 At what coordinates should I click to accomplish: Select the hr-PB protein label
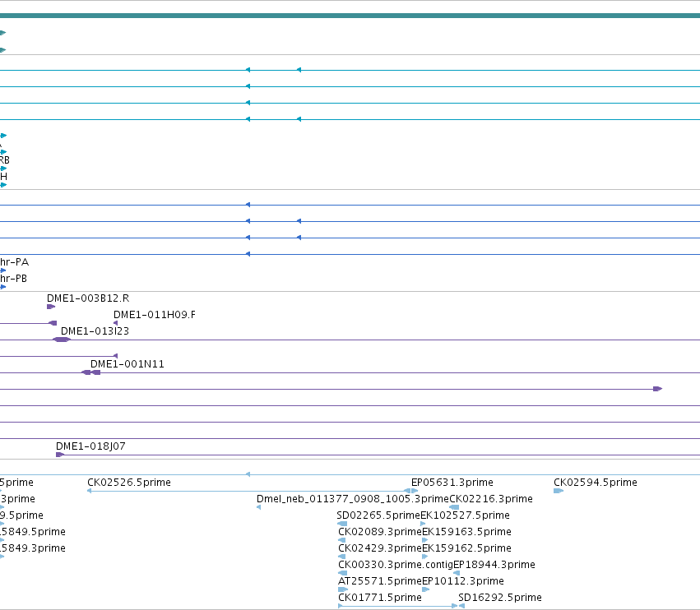coord(13,279)
